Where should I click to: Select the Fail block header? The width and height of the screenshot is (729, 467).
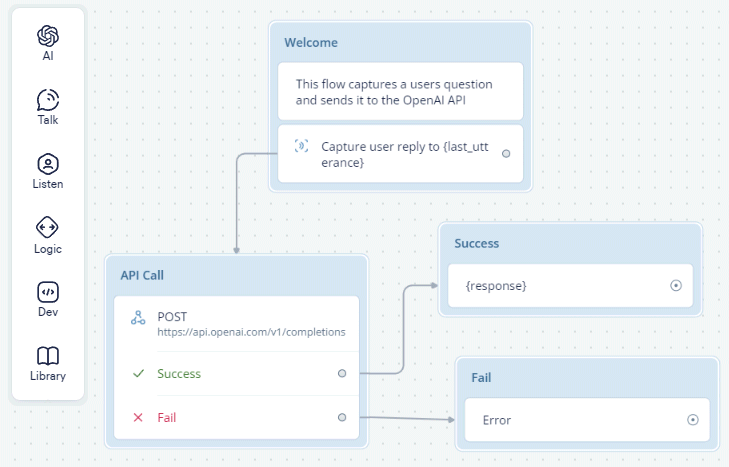point(482,378)
